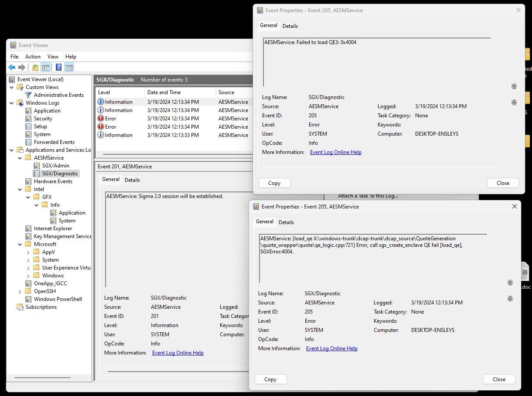532x396 pixels.
Task: Select the Hardware Events log icon
Action: point(28,181)
